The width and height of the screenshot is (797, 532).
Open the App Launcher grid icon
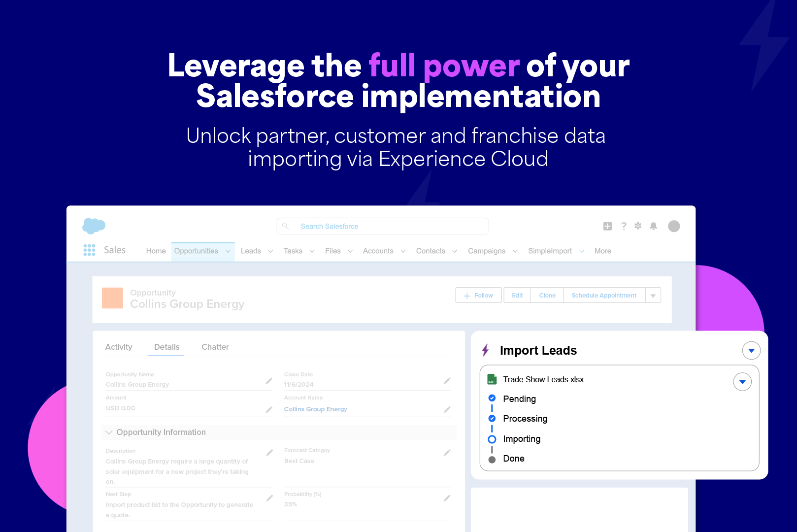89,250
